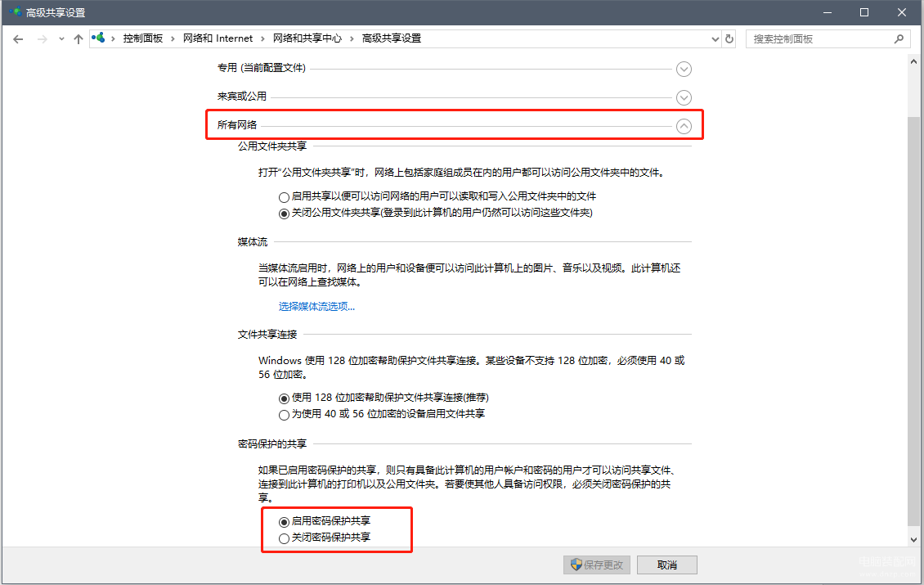Expand breadcrumb arrow after 网络和 Internet
Screen dimensions: 924x585
pyautogui.click(x=262, y=39)
